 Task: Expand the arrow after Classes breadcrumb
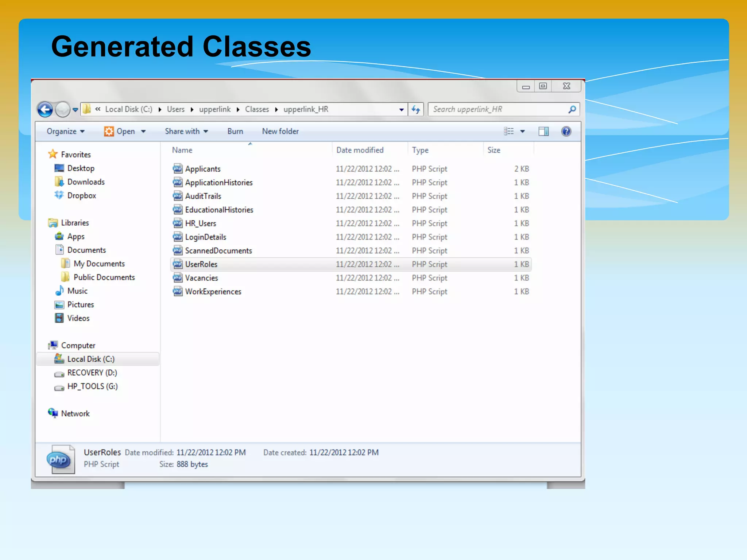(276, 109)
